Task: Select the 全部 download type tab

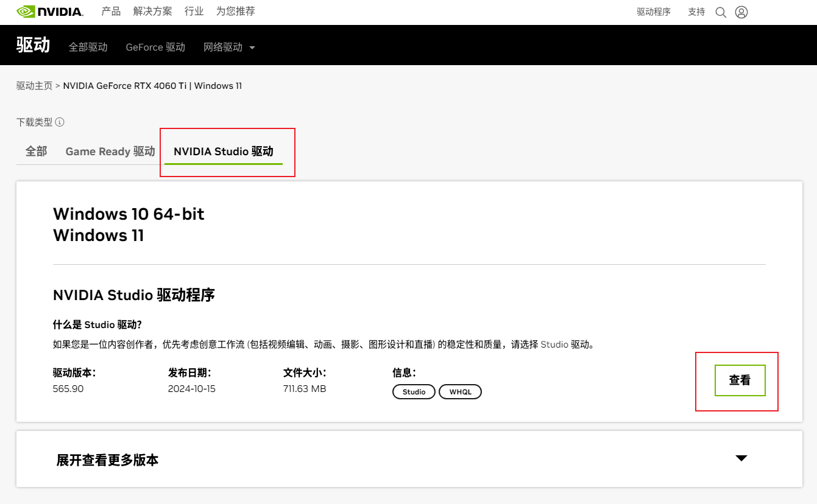Action: coord(37,151)
